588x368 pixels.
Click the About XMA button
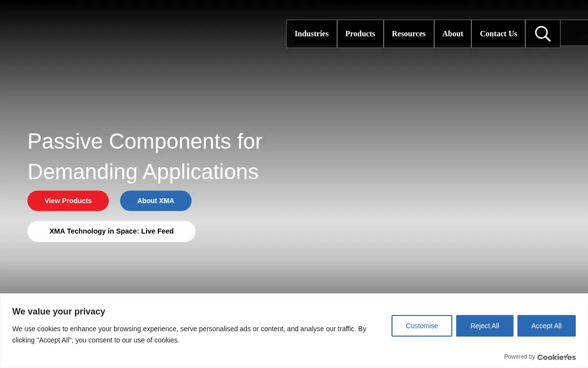[x=156, y=201]
